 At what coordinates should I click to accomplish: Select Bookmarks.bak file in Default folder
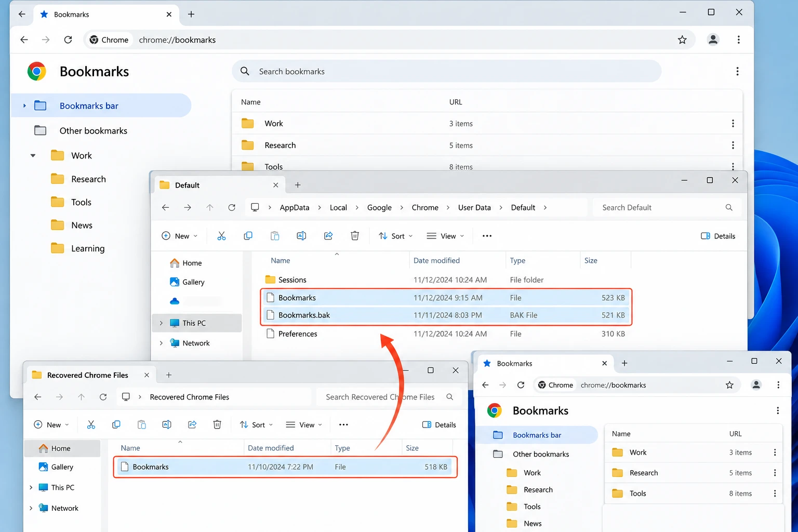(x=446, y=315)
